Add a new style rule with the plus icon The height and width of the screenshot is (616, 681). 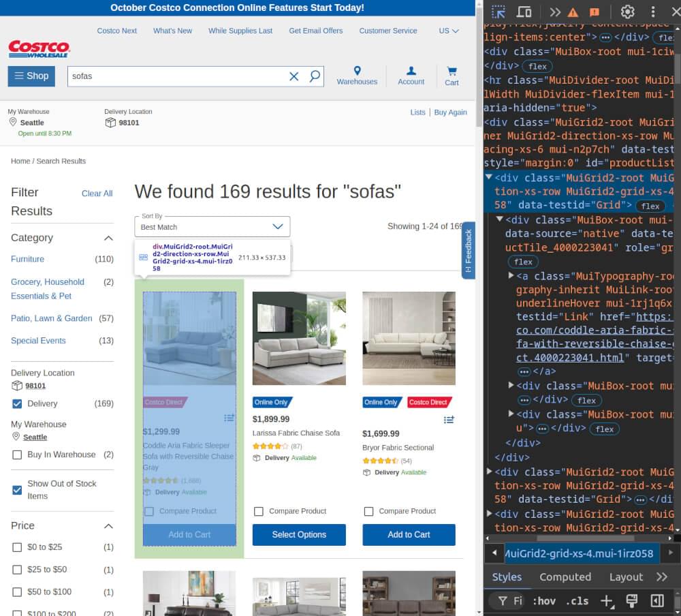607,601
